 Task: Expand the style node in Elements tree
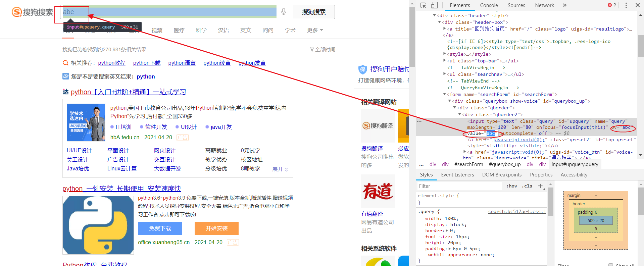[444, 54]
